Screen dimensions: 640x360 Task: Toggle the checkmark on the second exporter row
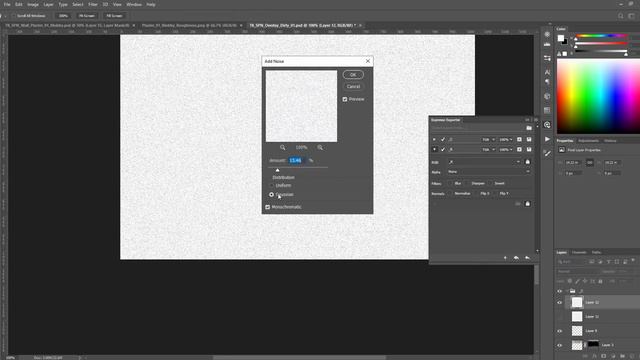(443, 149)
